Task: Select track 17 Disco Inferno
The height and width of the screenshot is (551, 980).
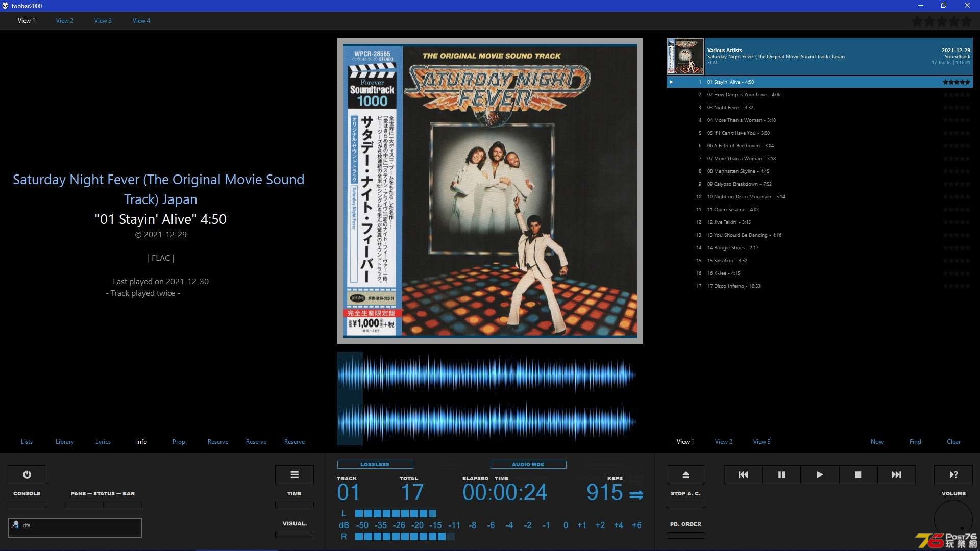Action: click(x=820, y=286)
